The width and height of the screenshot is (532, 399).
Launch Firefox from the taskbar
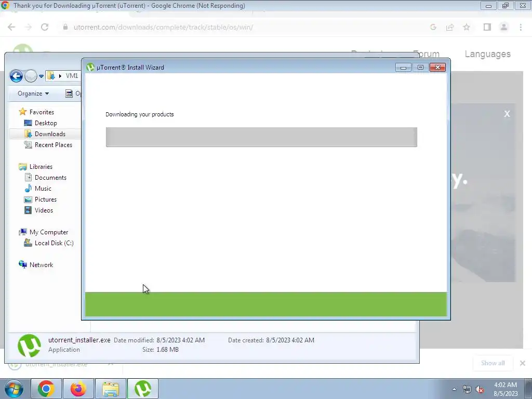coord(78,389)
